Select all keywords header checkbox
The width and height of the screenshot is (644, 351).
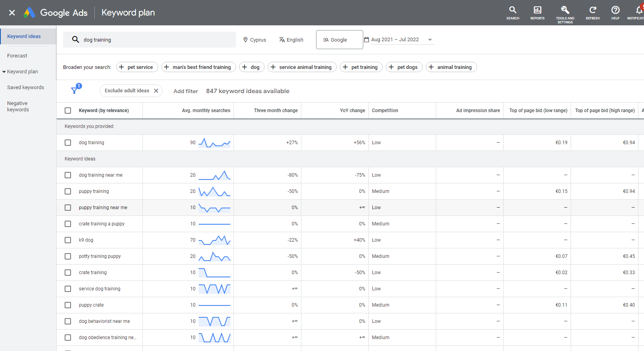click(x=68, y=111)
